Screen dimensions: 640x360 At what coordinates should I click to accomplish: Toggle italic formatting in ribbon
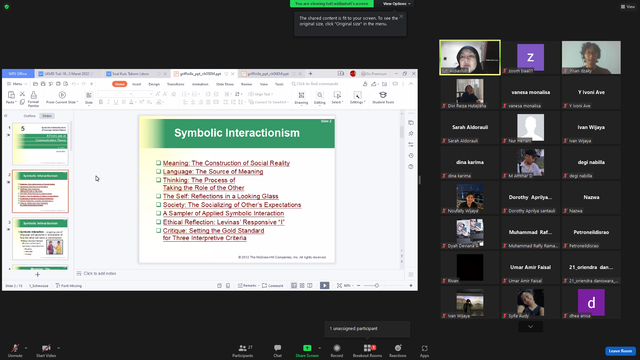108,102
